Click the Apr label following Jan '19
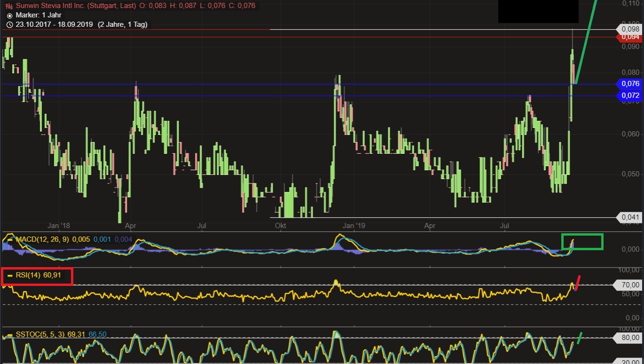644x364 pixels. coord(430,226)
